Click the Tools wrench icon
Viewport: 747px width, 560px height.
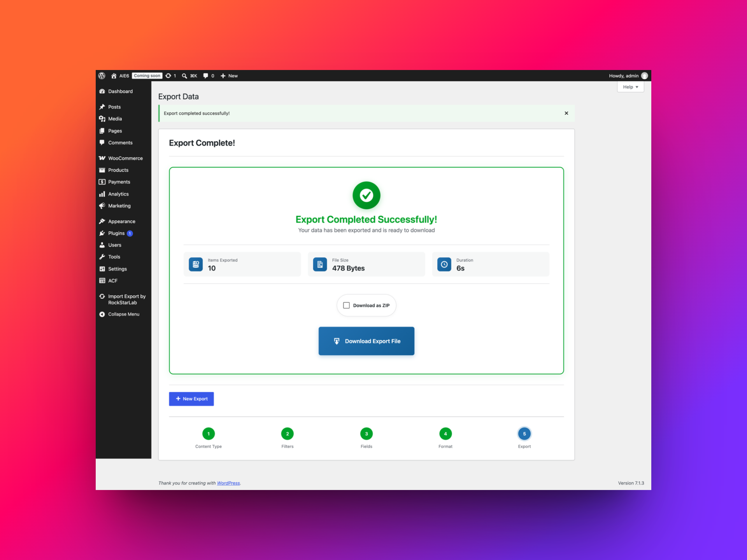(102, 257)
